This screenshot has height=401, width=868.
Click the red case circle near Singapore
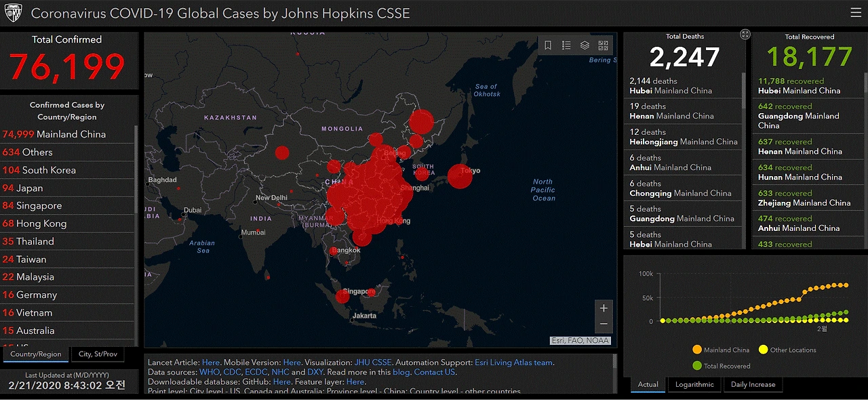click(342, 296)
